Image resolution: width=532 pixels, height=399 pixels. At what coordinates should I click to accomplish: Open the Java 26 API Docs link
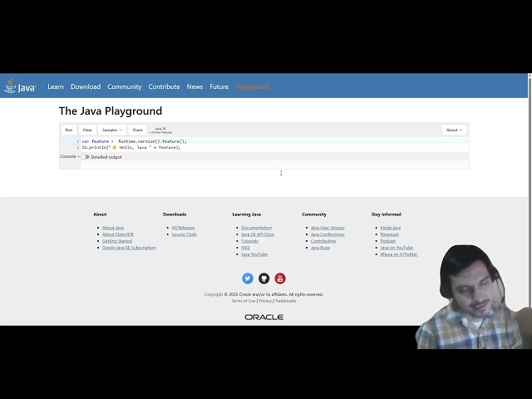(258, 234)
